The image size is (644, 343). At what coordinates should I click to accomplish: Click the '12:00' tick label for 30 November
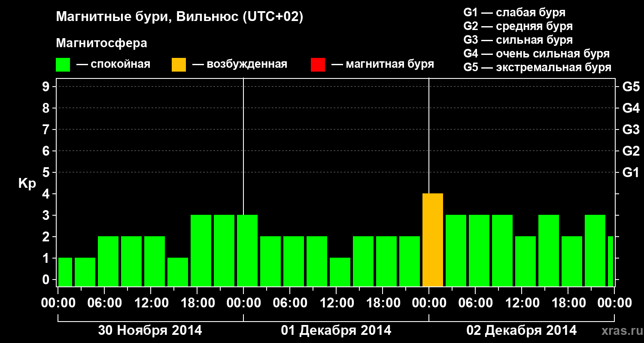click(151, 303)
